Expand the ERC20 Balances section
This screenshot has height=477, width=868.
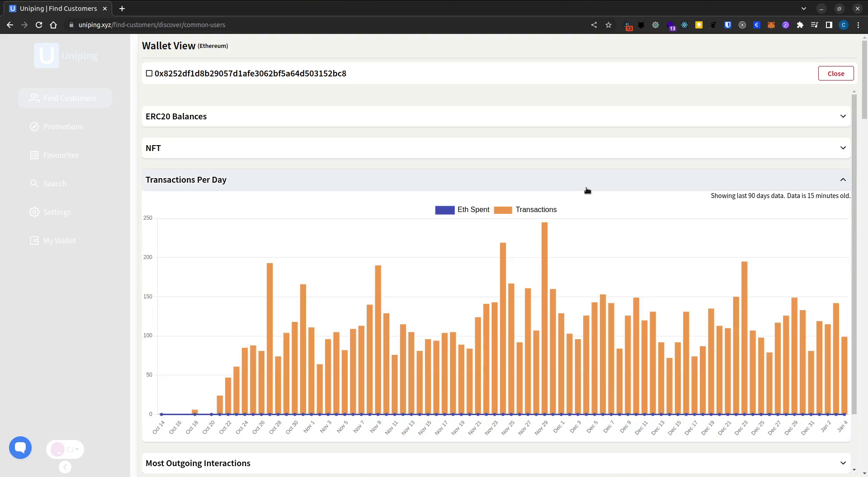496,116
